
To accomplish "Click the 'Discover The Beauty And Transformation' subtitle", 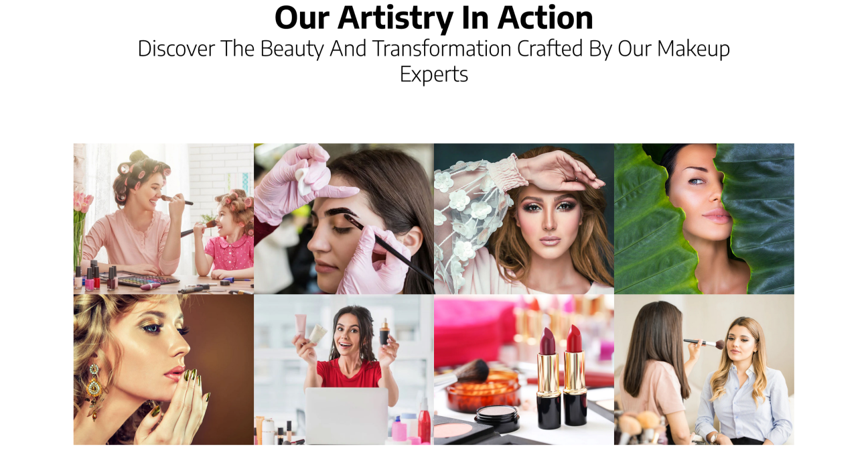I will tap(434, 61).
